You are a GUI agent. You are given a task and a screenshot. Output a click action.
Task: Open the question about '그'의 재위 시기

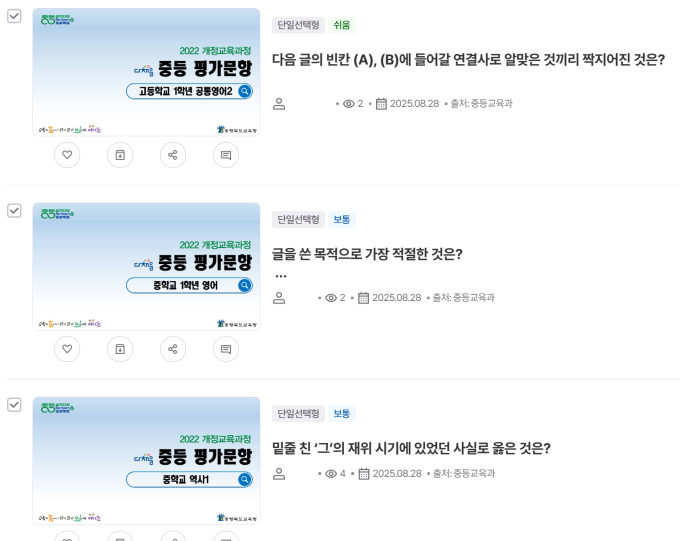click(411, 448)
